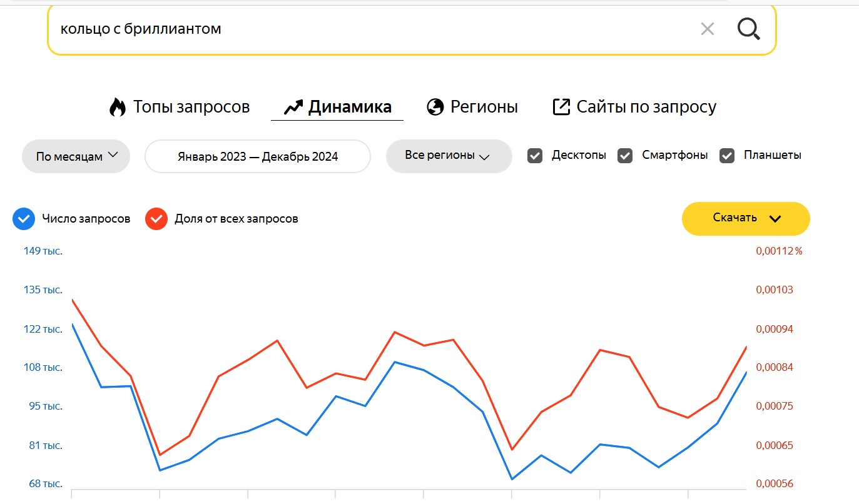Viewport: 859px width, 504px height.
Task: Click the 0,00056 axis label
Action: click(x=775, y=484)
